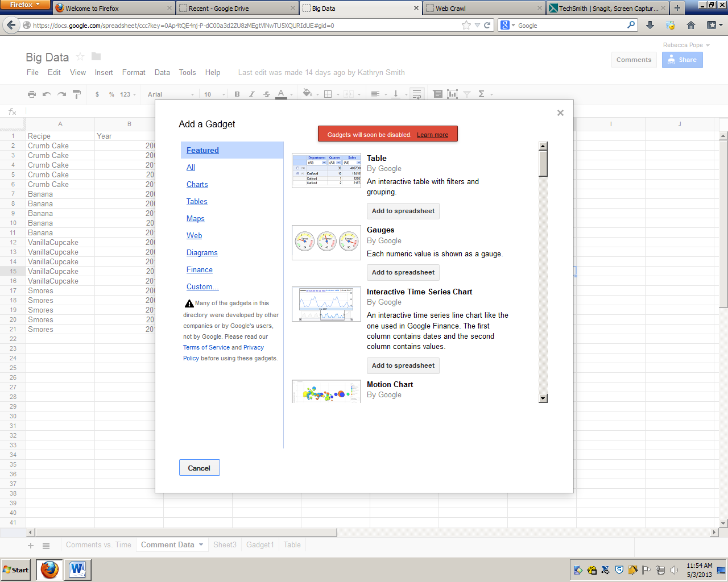Open the Insert menu
Viewport: 728px width, 582px height.
pyautogui.click(x=104, y=73)
